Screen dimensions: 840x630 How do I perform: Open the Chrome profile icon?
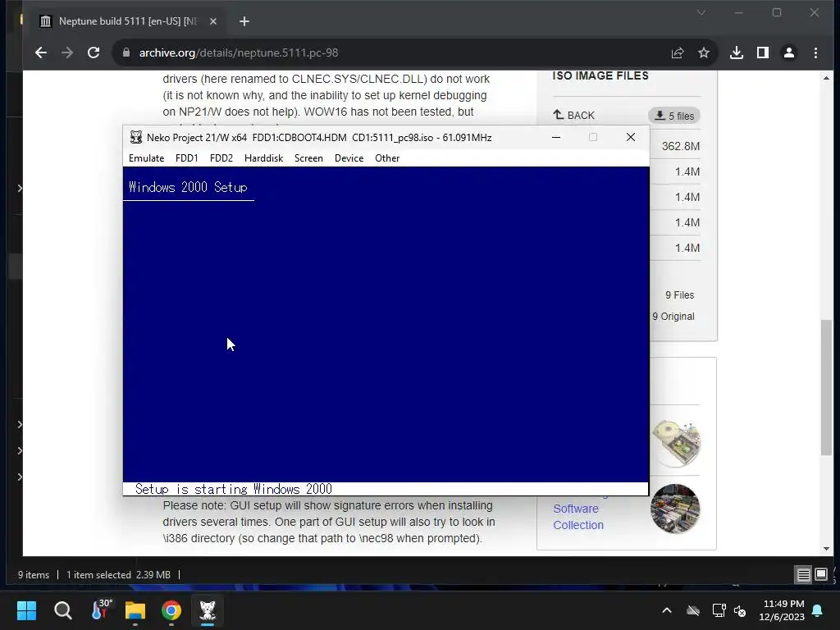tap(789, 52)
